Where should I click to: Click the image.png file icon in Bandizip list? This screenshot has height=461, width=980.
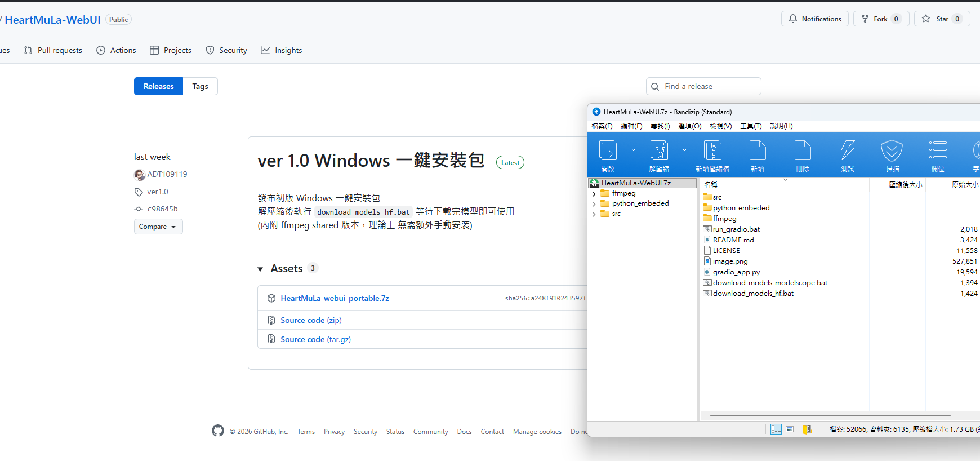coord(707,261)
